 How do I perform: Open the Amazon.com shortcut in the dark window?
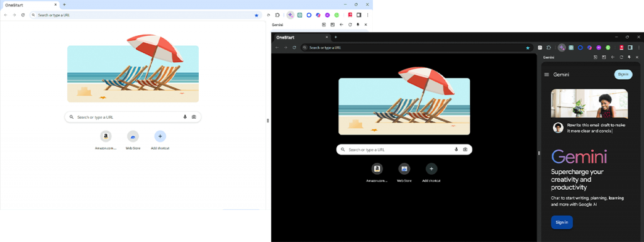377,172
